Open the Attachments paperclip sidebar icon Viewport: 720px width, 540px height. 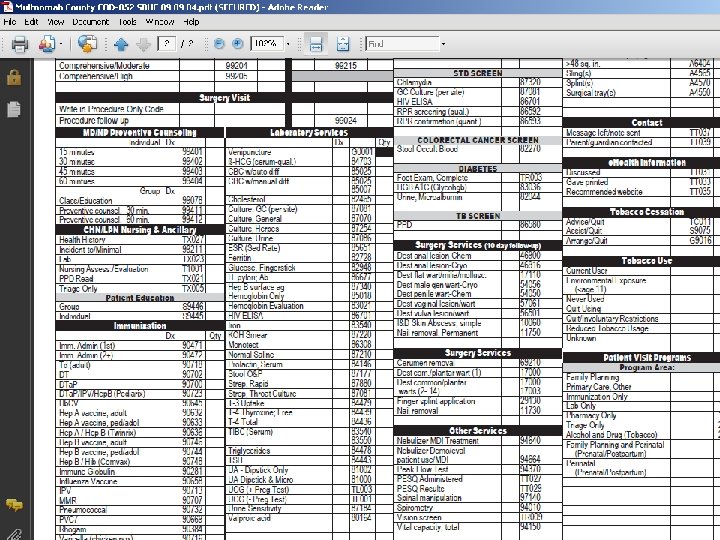click(x=14, y=534)
